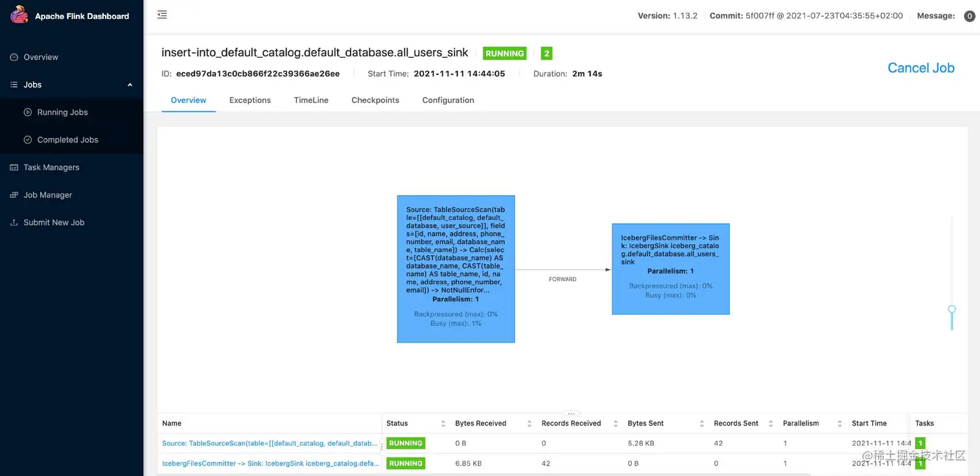Click the Task Managers sidebar icon

coord(14,167)
